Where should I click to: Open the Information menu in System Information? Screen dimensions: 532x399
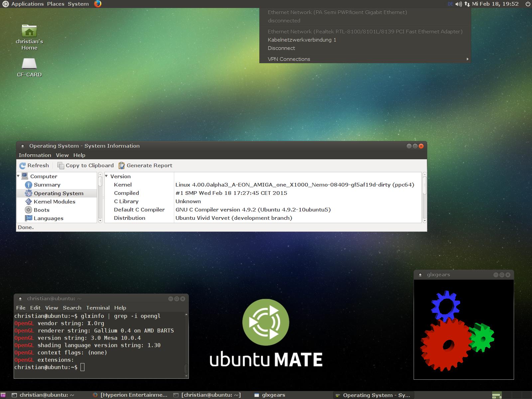point(35,155)
